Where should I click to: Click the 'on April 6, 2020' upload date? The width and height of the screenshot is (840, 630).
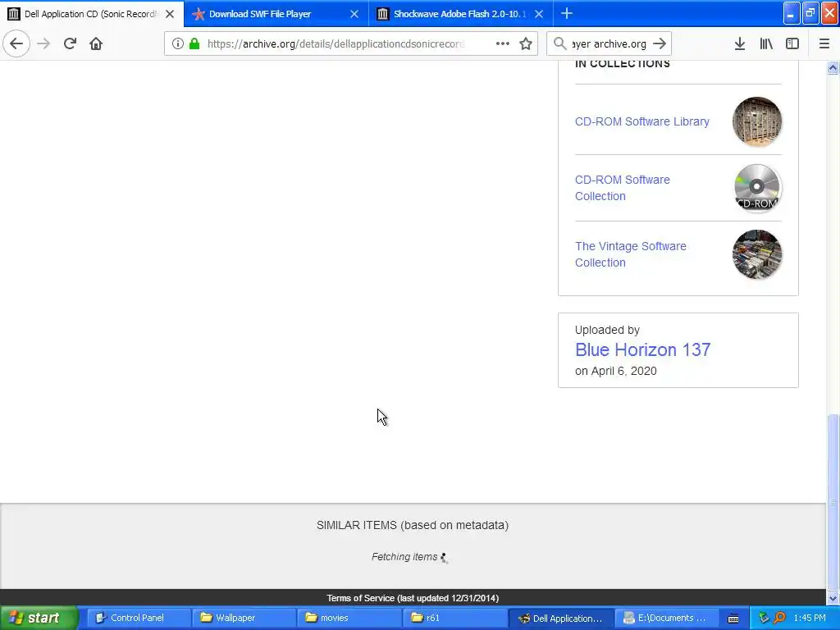(615, 371)
